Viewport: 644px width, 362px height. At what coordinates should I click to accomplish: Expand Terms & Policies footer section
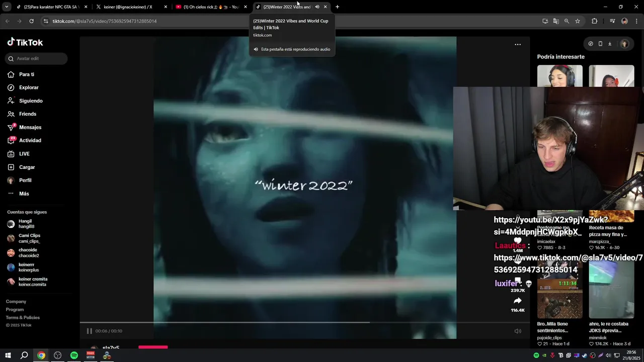click(23, 318)
